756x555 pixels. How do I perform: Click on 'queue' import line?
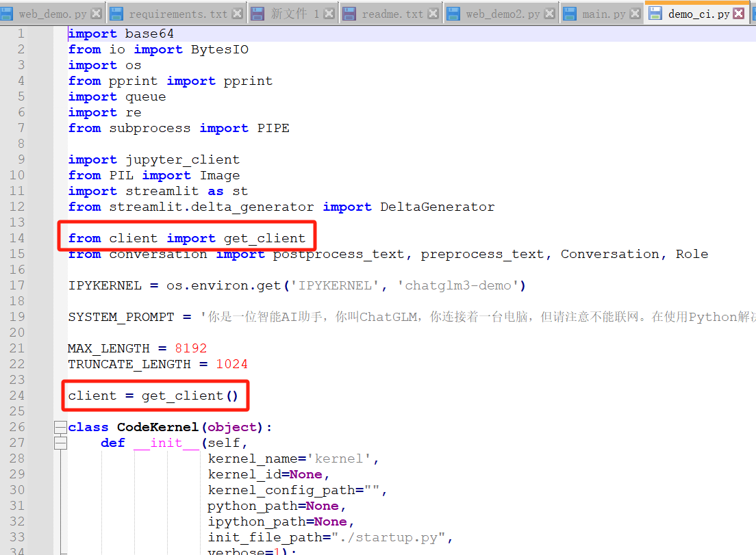click(146, 97)
